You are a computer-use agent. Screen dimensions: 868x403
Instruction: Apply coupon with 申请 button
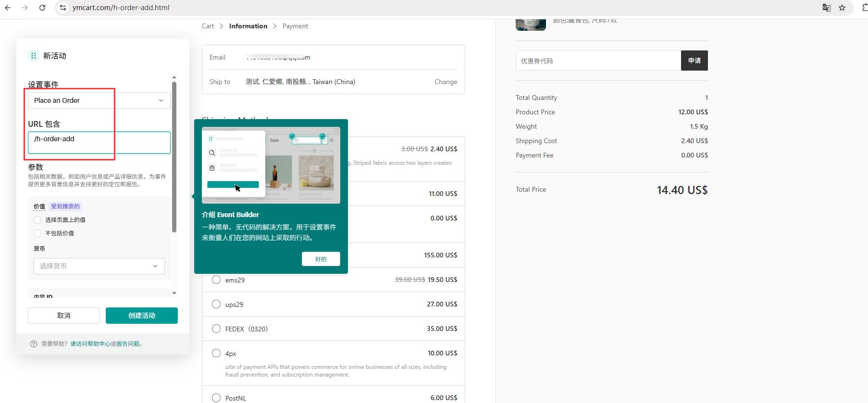694,61
